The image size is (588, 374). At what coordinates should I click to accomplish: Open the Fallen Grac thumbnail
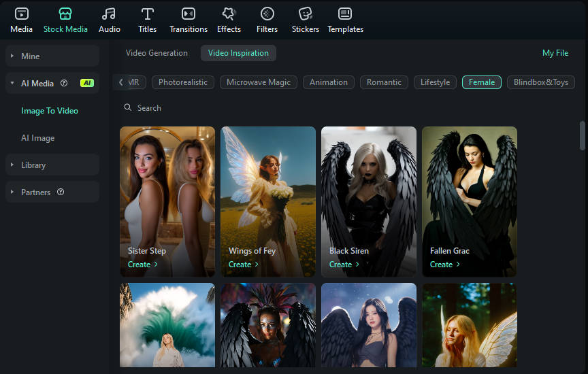(x=470, y=201)
